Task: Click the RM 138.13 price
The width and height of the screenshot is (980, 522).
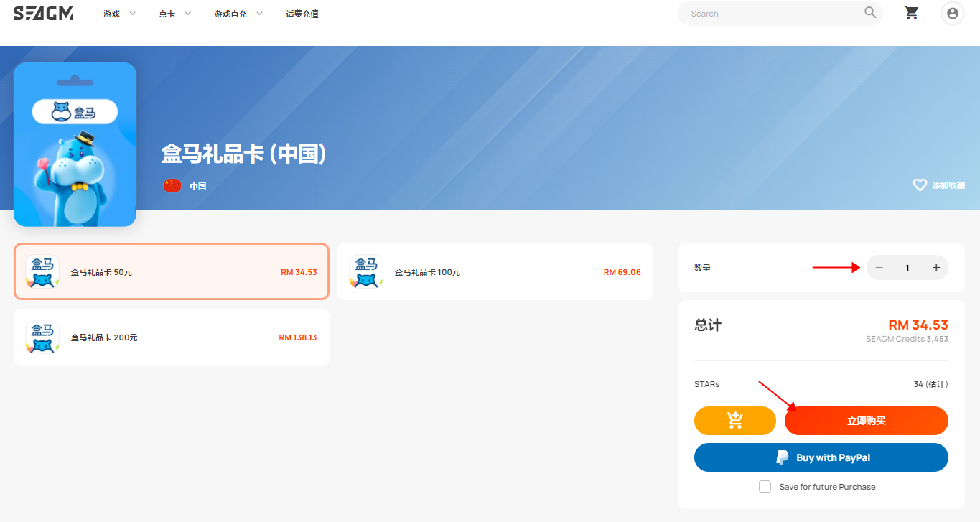Action: [x=298, y=337]
